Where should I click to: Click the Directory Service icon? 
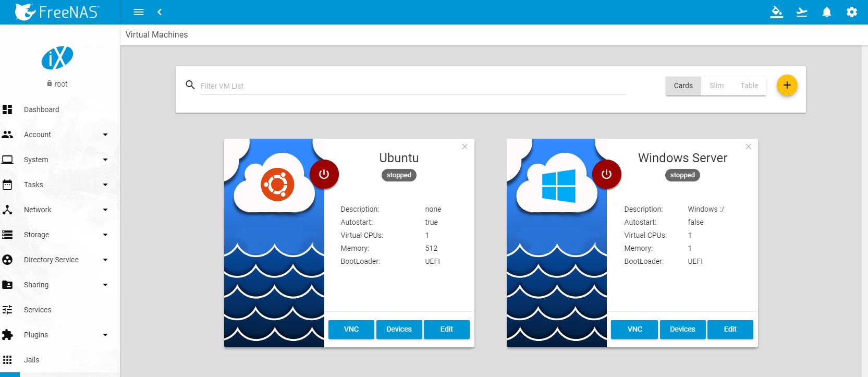[7, 260]
